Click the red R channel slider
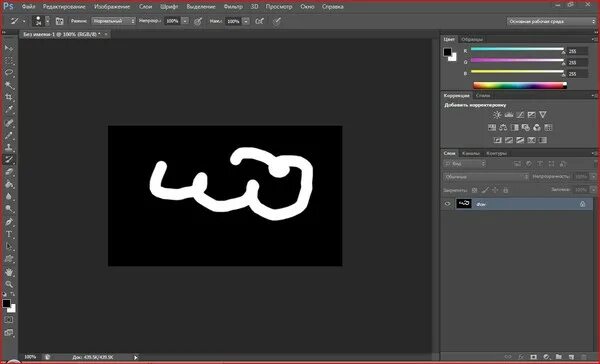Viewport: 600px width, 364px height. (517, 49)
